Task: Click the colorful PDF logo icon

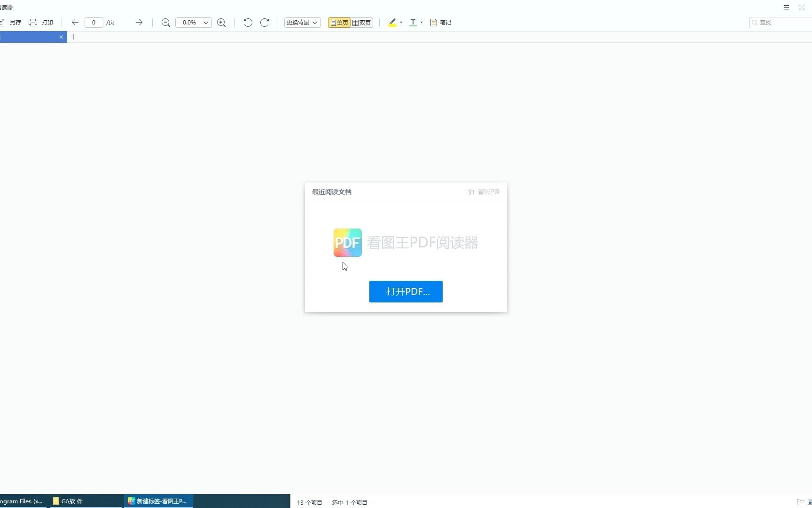Action: (348, 243)
